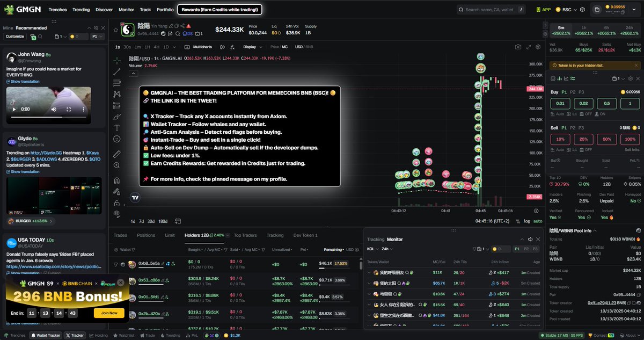Switch to the Dev Token tab
This screenshot has height=340, width=644.
pos(305,235)
